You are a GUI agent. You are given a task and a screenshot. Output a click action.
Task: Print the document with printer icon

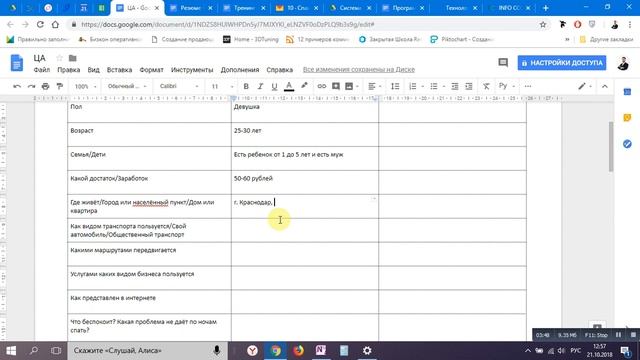coord(45,87)
